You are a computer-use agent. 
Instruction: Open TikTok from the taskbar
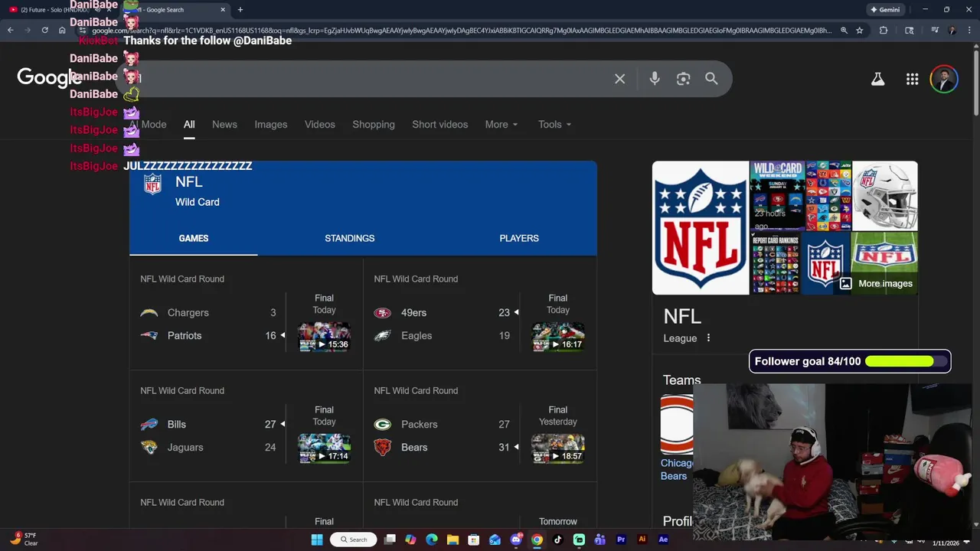557,540
